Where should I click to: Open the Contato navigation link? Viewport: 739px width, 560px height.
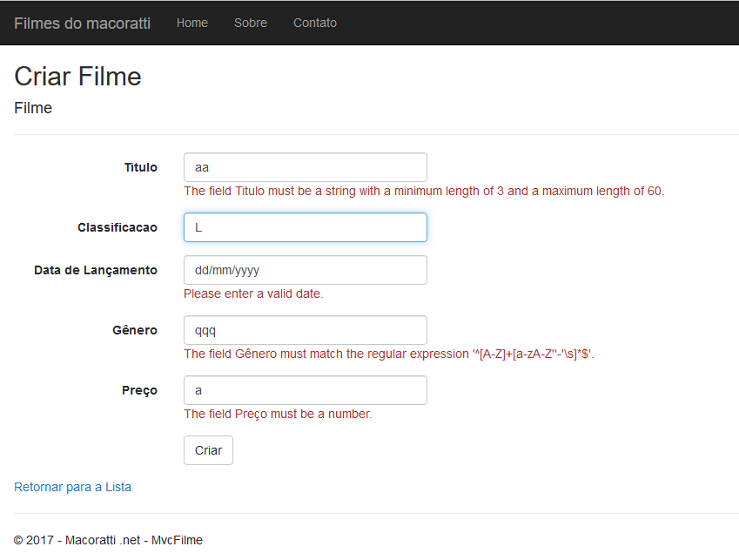pos(315,23)
